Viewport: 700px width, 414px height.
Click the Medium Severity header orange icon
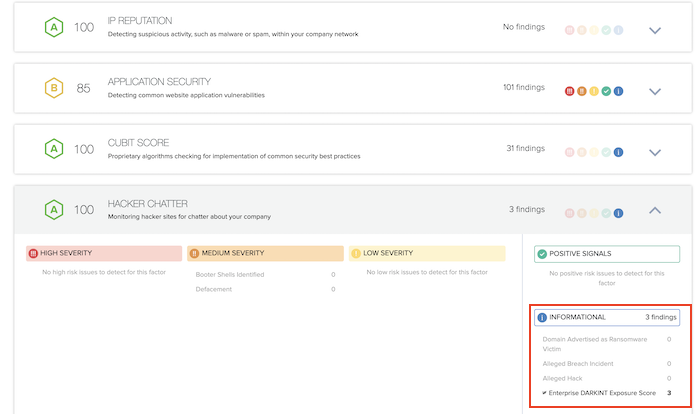click(x=194, y=253)
